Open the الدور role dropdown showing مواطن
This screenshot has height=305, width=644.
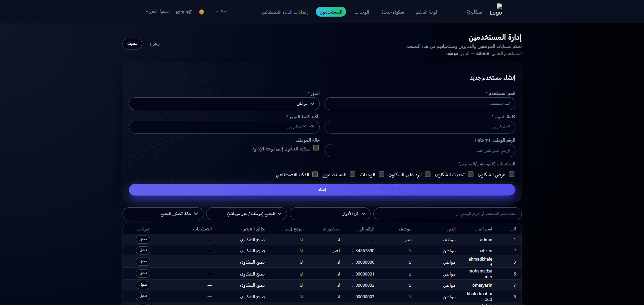pyautogui.click(x=224, y=104)
